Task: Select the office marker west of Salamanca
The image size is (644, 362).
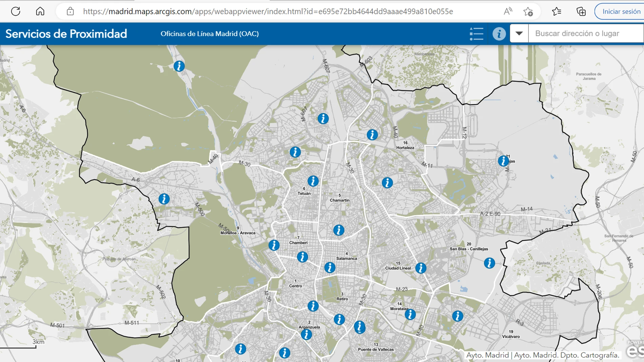Action: [x=329, y=268]
